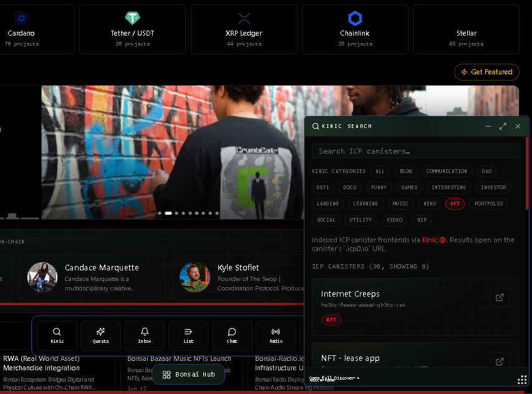The width and height of the screenshot is (532, 394).
Task: Click the Bonsai Hub button
Action: click(x=188, y=374)
